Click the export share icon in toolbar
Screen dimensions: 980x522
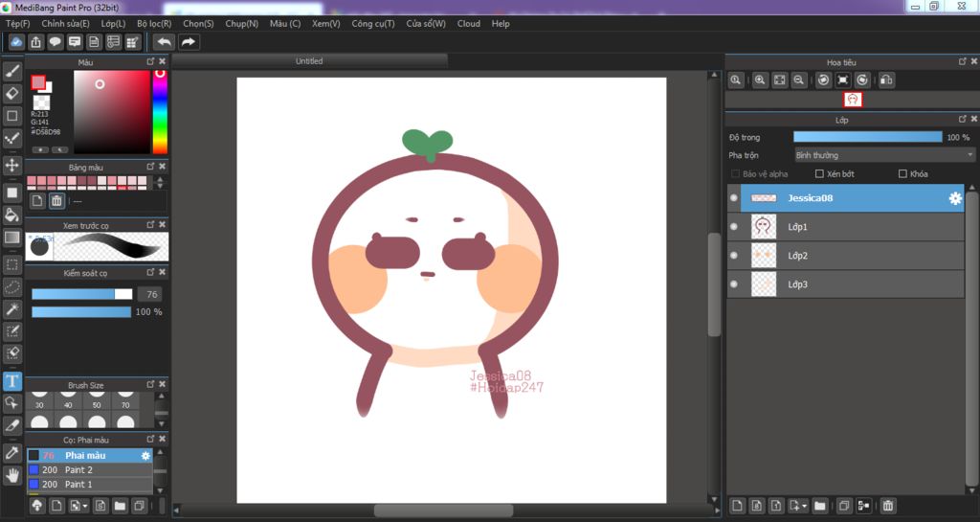(x=35, y=42)
